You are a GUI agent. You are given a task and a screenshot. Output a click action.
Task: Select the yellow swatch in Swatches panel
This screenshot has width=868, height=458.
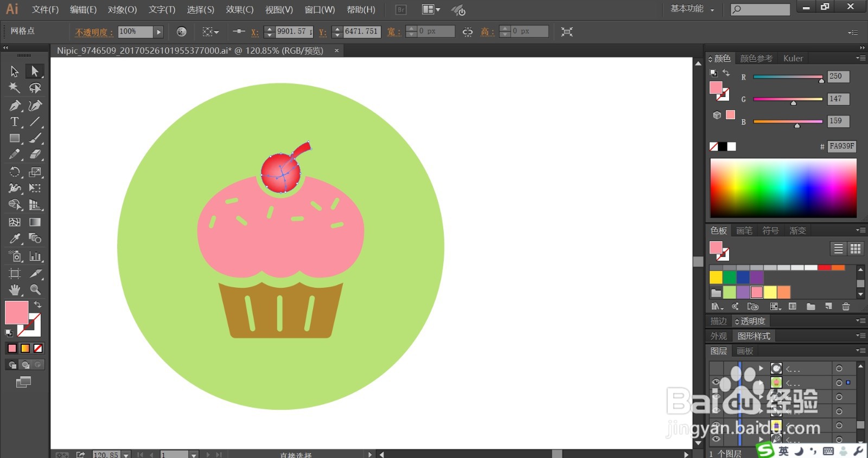tap(716, 278)
